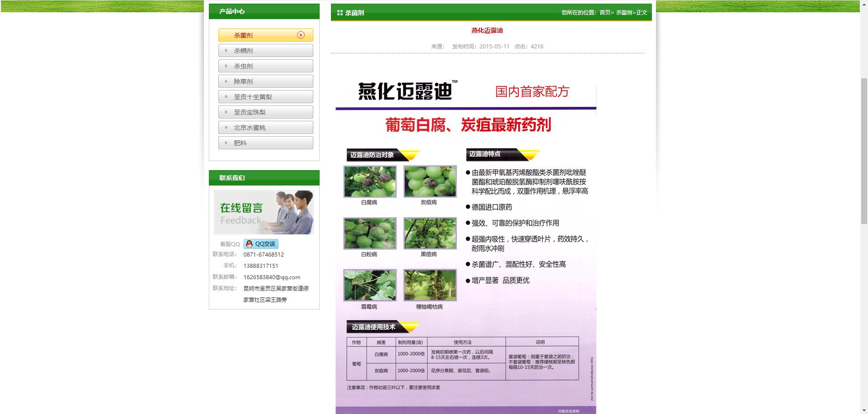
Task: Click the page vertical scrollbar thumb
Action: pos(863,149)
